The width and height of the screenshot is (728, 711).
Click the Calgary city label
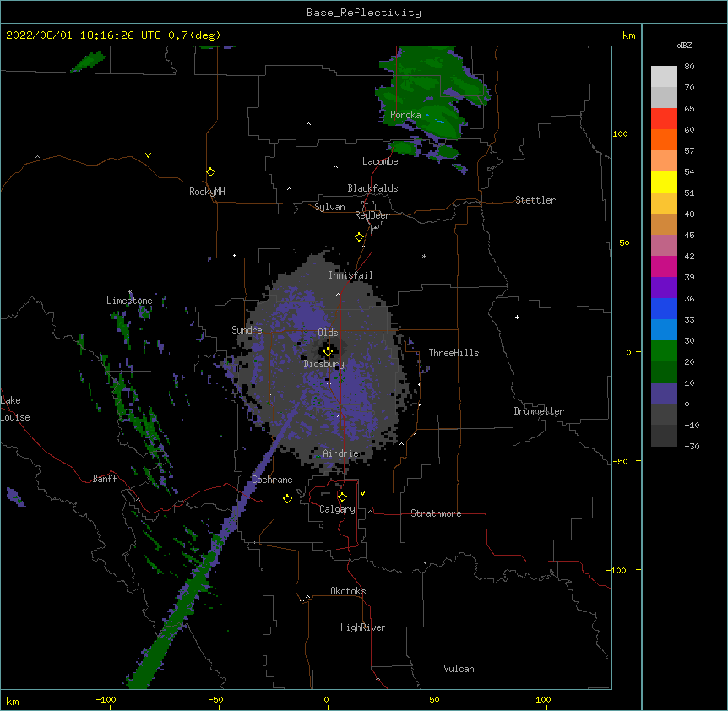(x=338, y=509)
